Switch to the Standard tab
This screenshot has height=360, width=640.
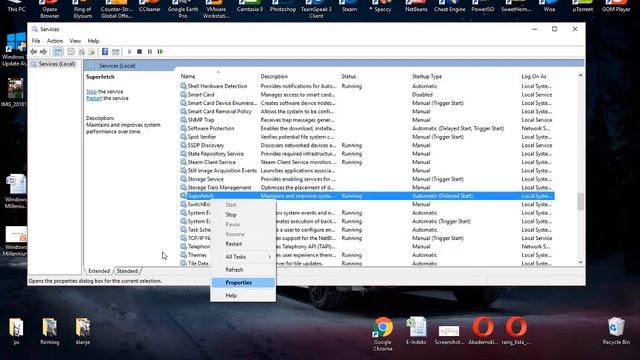click(127, 271)
